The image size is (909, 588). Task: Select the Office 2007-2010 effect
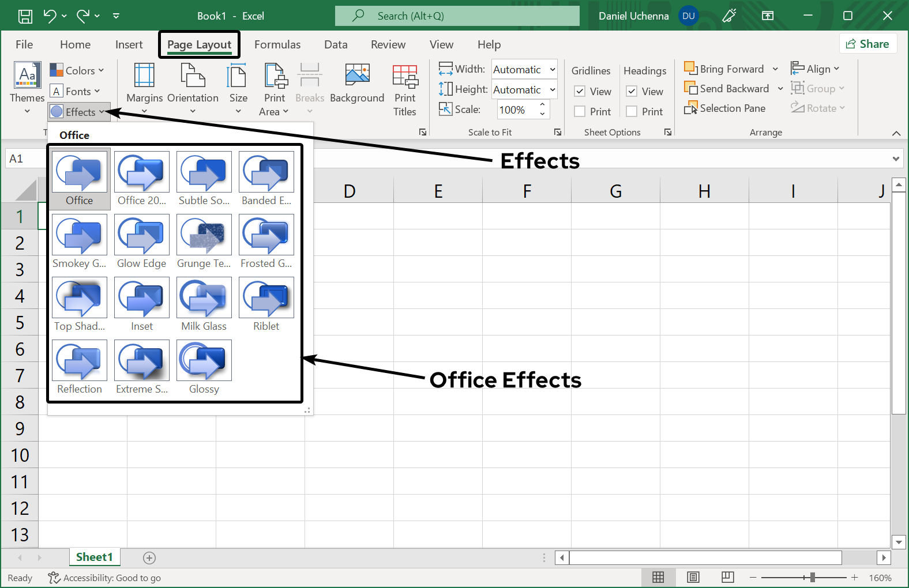tap(142, 179)
